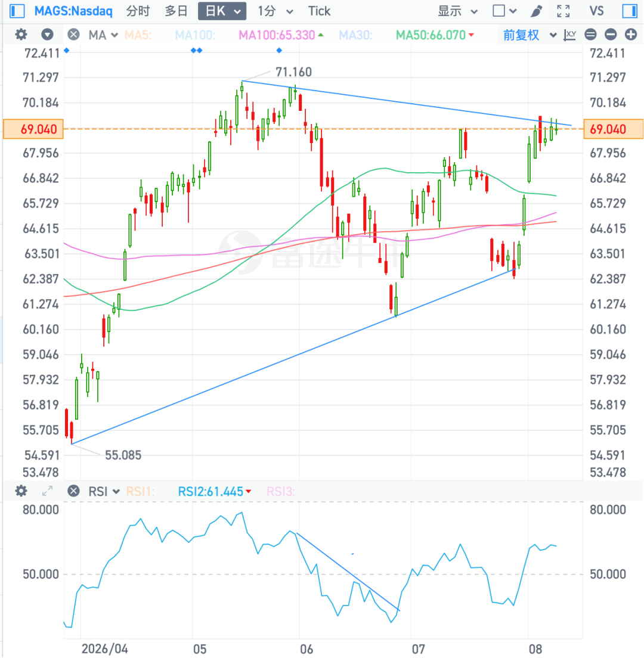Click the MAGS:Nasdaq ticker label
The height and width of the screenshot is (658, 644).
(73, 11)
